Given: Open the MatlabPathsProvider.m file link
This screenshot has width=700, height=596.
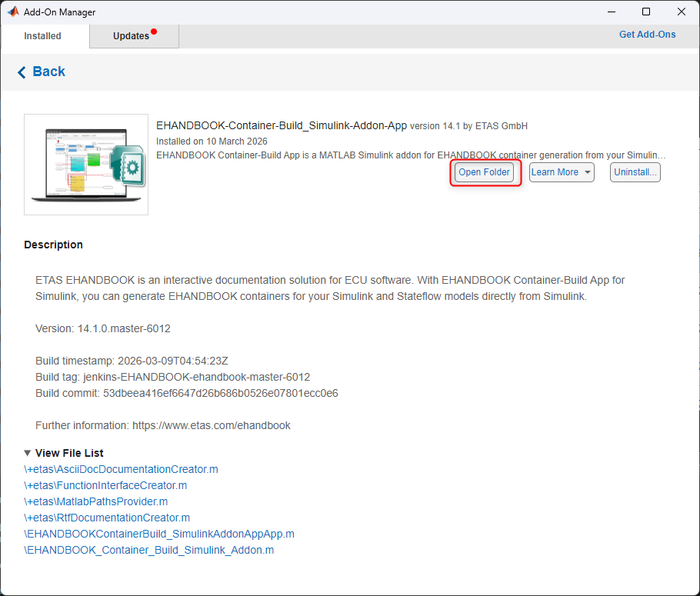Looking at the screenshot, I should tap(96, 501).
